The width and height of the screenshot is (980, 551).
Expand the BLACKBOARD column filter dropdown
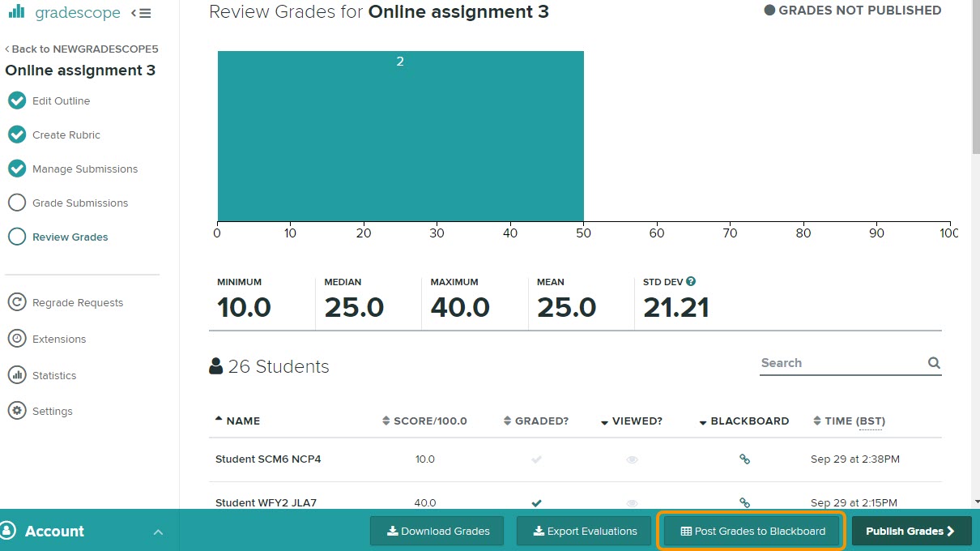coord(702,421)
